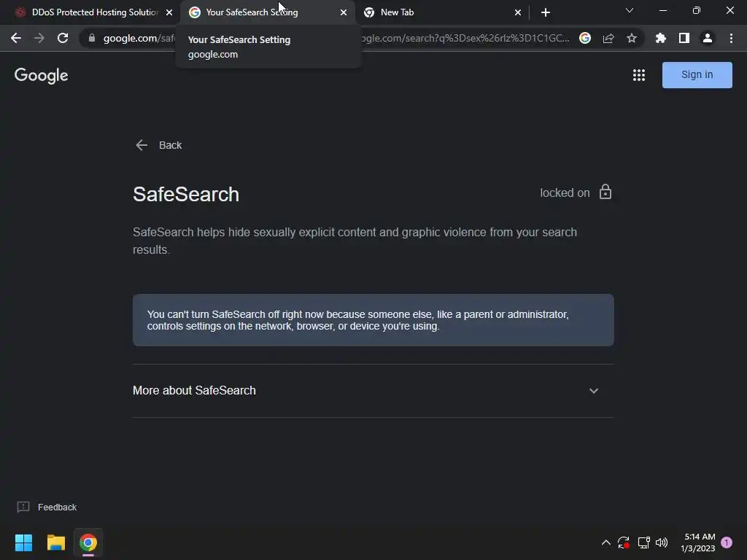The height and width of the screenshot is (560, 747).
Task: Click More about SafeSearch heading
Action: pyautogui.click(x=194, y=391)
